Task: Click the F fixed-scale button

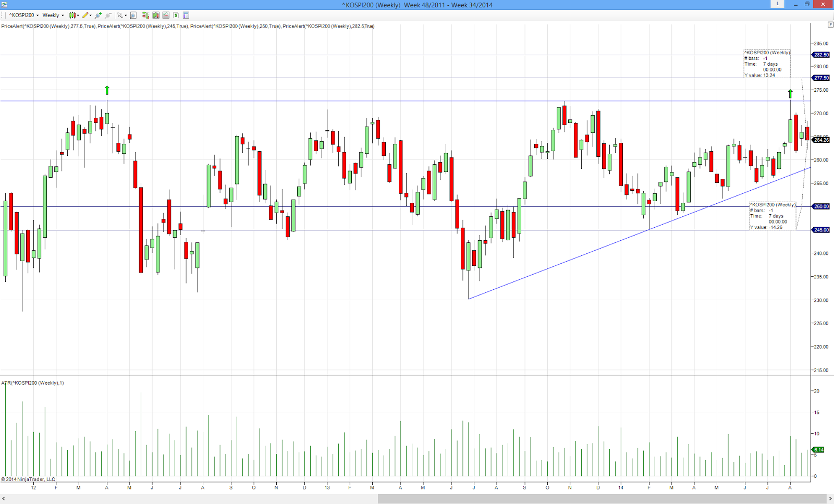Action: point(830,24)
